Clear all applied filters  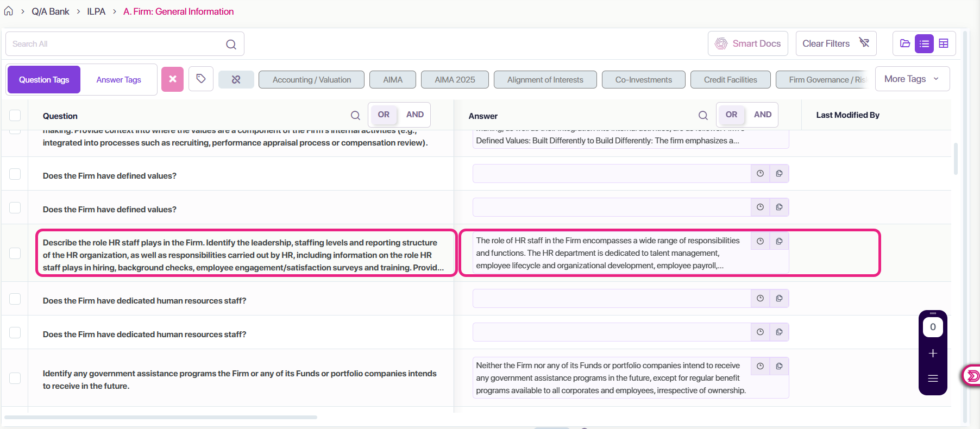tap(836, 43)
